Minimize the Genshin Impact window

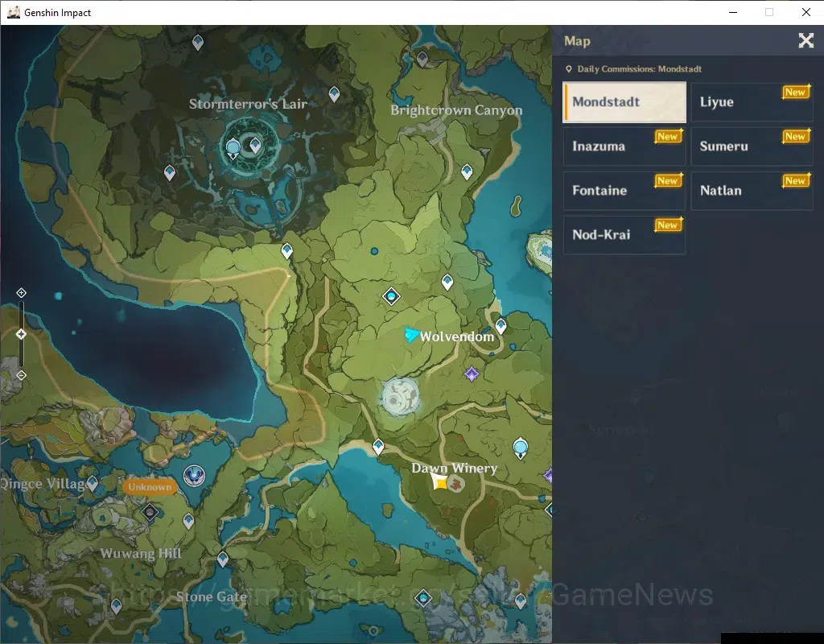coord(733,12)
